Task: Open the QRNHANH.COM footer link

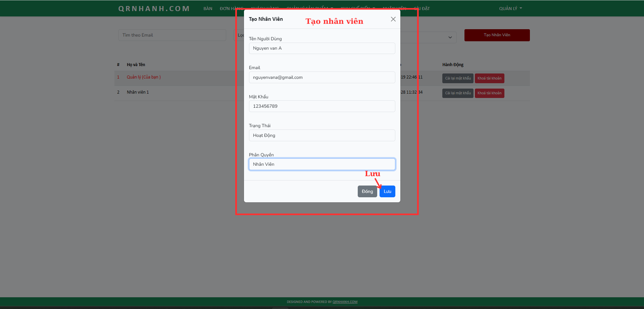Action: (345, 302)
